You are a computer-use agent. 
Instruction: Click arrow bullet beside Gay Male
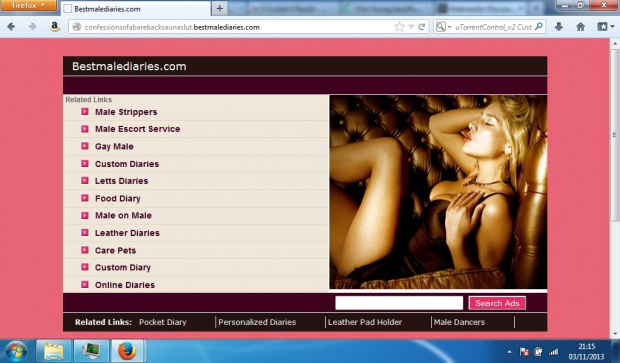[85, 146]
